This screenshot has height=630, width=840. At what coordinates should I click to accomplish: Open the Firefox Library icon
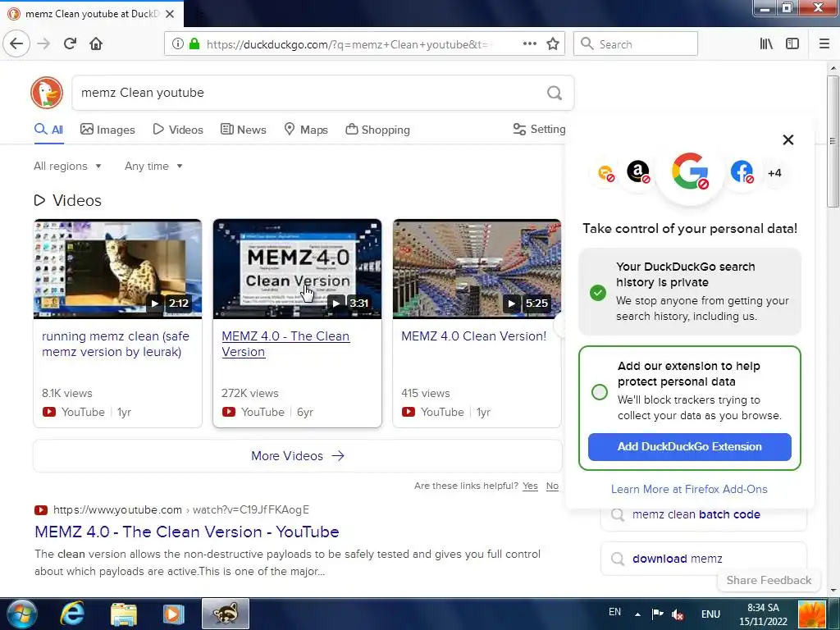click(766, 44)
